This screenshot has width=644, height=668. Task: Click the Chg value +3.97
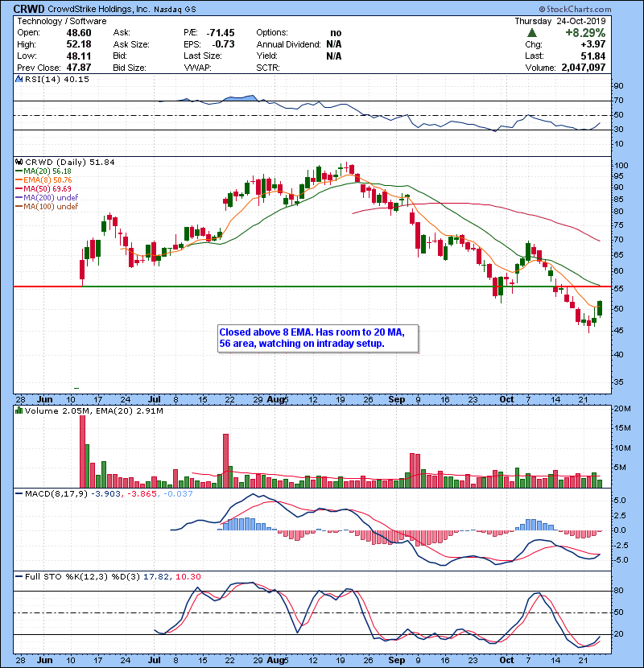coord(592,44)
